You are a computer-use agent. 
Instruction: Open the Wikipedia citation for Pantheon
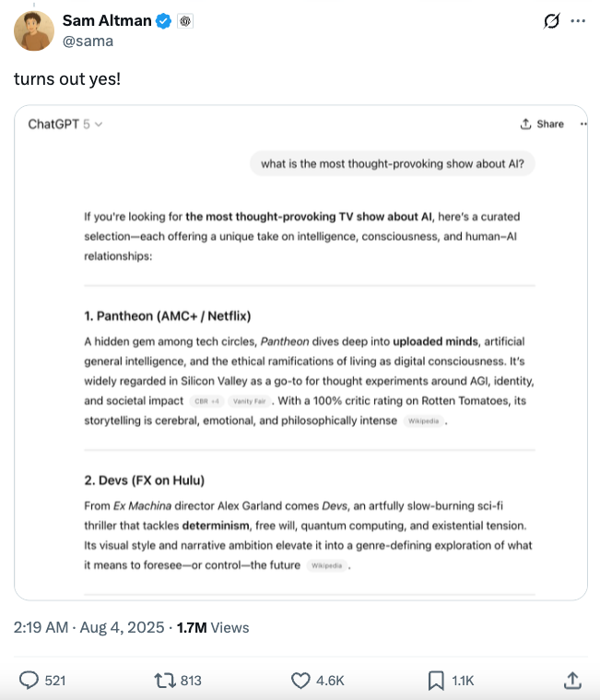click(x=423, y=421)
